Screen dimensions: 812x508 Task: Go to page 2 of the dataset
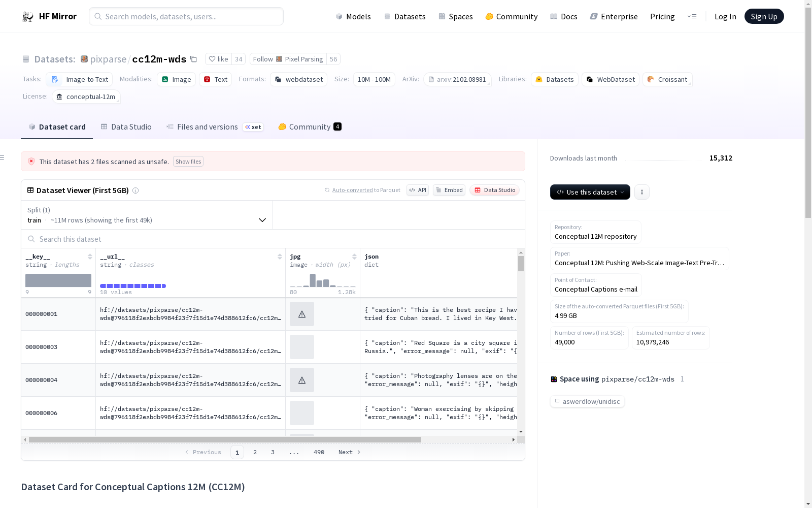coord(255,452)
